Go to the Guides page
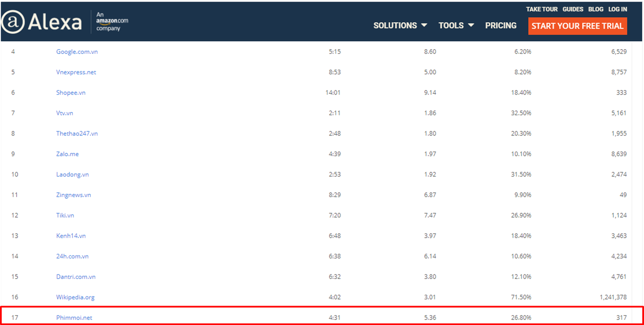The image size is (644, 325). [573, 9]
